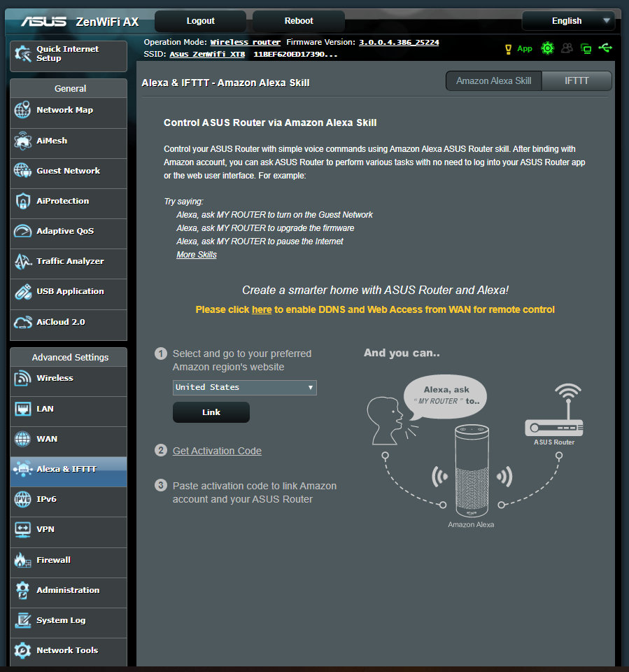Click the Network Tools gear icon
Viewport: 629px width, 672px height.
pyautogui.click(x=22, y=650)
